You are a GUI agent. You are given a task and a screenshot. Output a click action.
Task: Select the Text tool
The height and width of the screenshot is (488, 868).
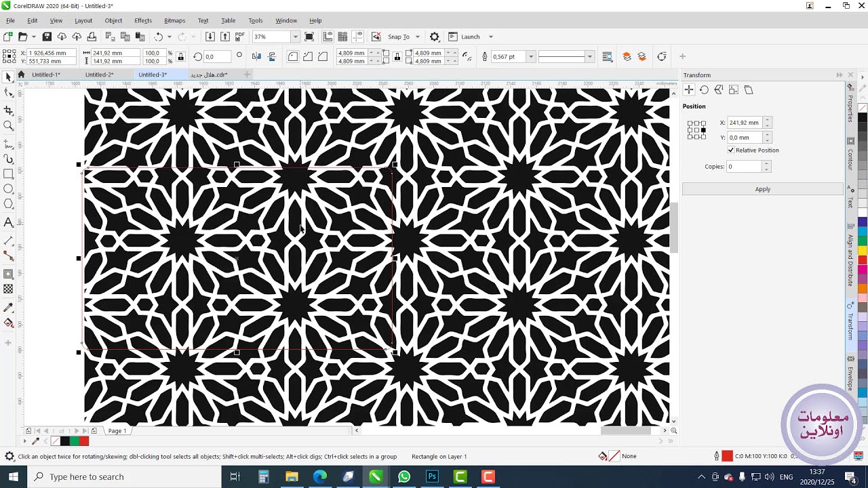8,222
